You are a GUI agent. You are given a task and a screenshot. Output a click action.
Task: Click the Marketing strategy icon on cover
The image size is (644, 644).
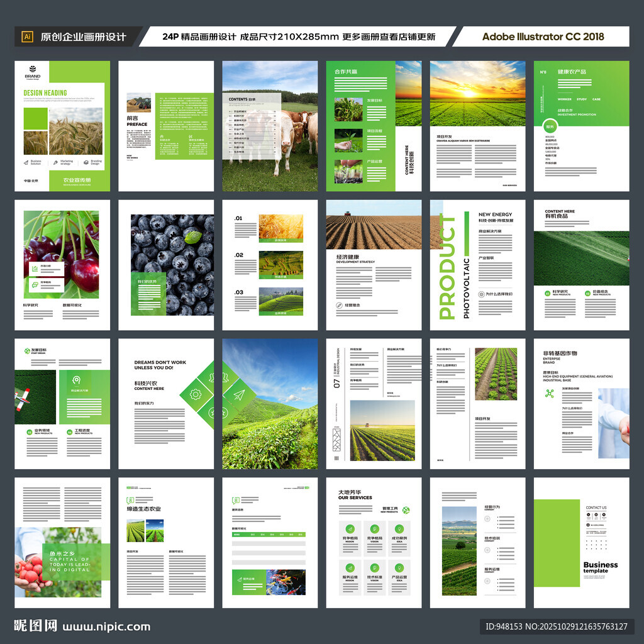point(56,162)
